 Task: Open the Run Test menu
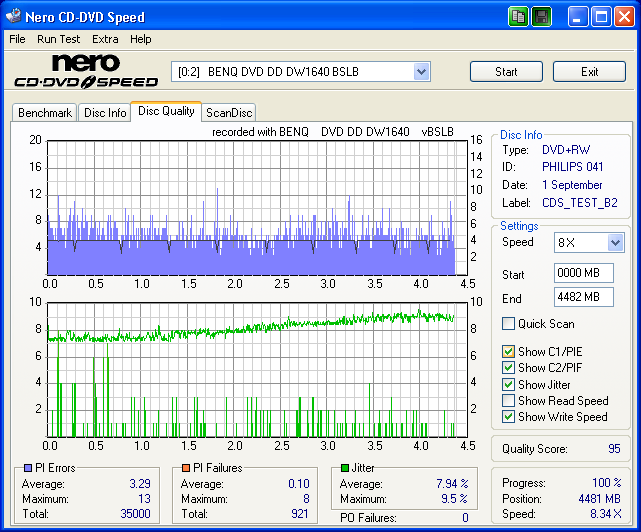coord(58,39)
